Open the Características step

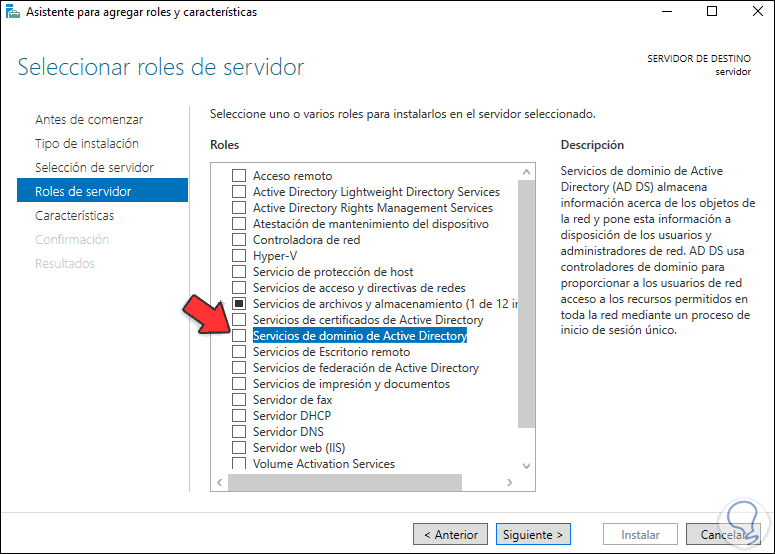(x=74, y=215)
